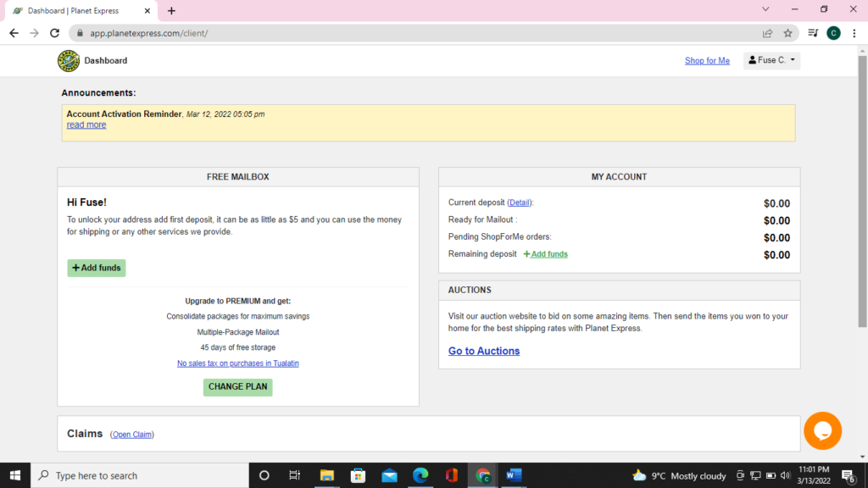Click Add funds link beside Remaining deposit
The height and width of the screenshot is (488, 868).
(x=546, y=254)
